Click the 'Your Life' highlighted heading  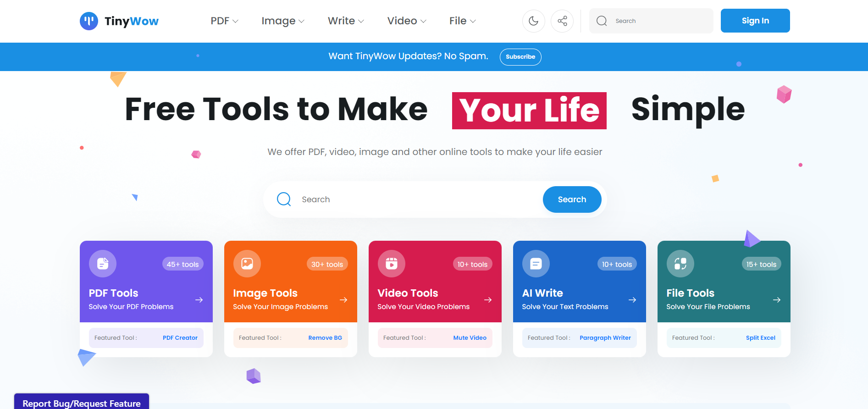(x=529, y=111)
